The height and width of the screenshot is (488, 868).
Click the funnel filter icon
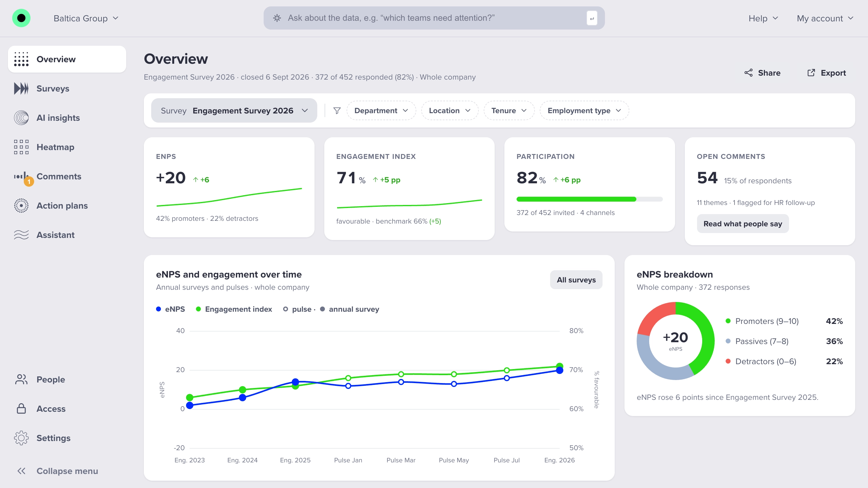pyautogui.click(x=337, y=111)
